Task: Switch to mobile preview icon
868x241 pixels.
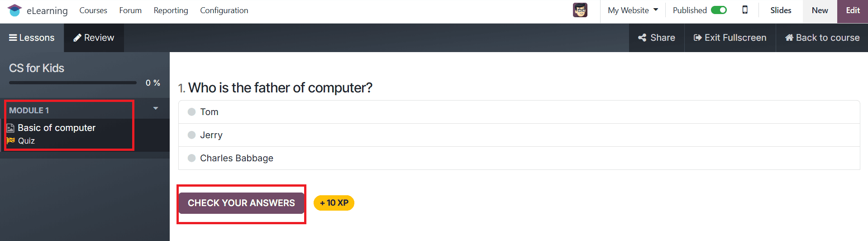Action: point(745,10)
